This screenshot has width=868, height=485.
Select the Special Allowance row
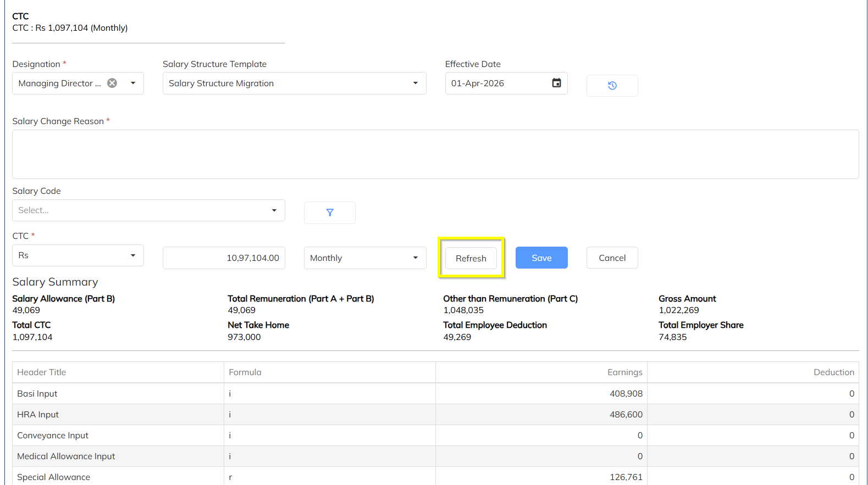click(x=435, y=477)
